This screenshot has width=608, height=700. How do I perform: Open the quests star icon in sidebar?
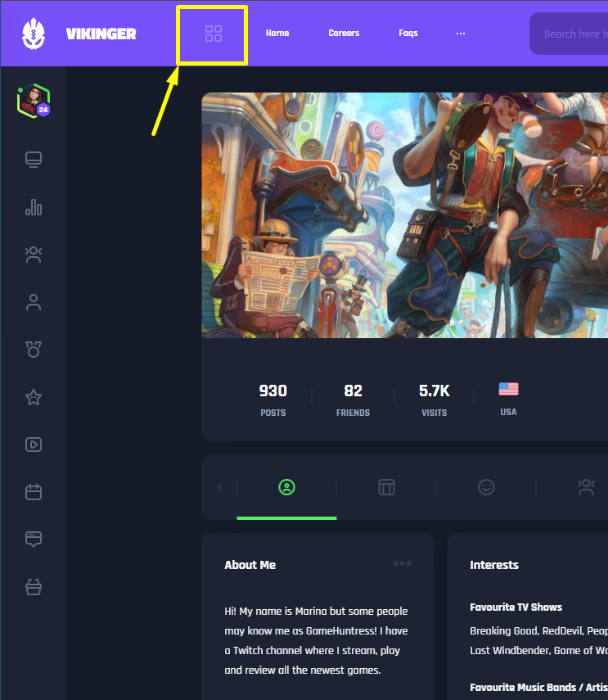(34, 397)
